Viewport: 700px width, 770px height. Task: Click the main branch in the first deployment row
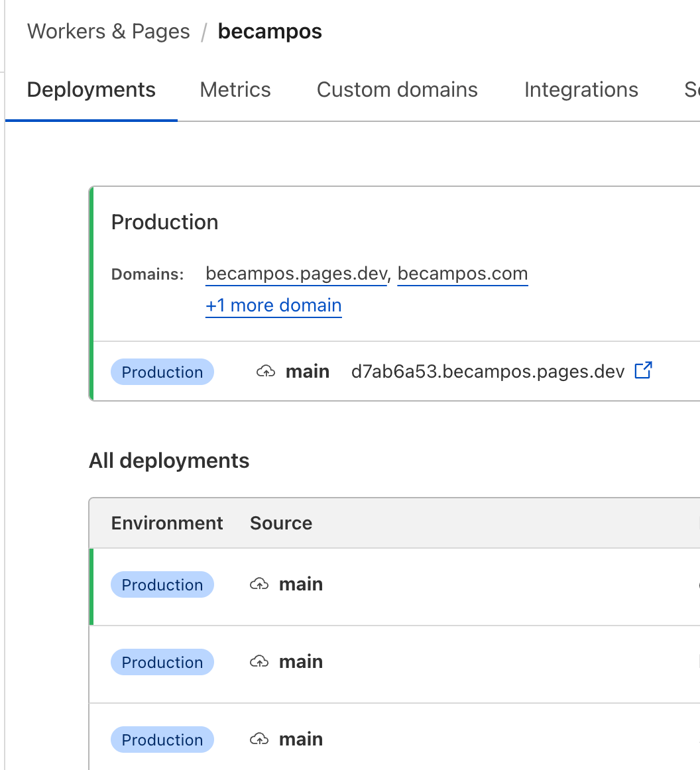click(x=301, y=584)
